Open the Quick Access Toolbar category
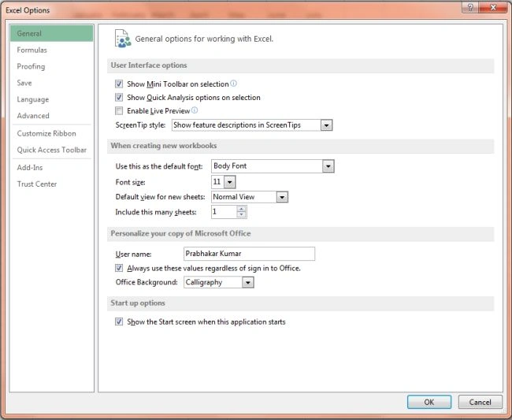 click(x=51, y=150)
